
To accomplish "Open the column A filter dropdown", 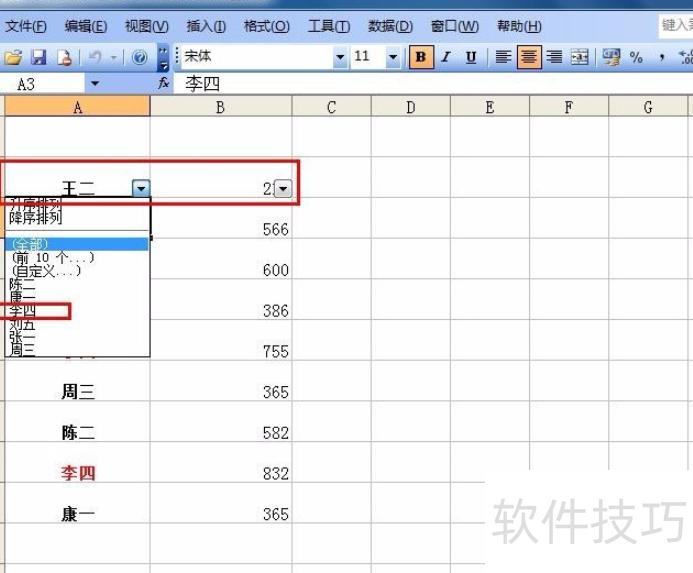I will (x=141, y=189).
